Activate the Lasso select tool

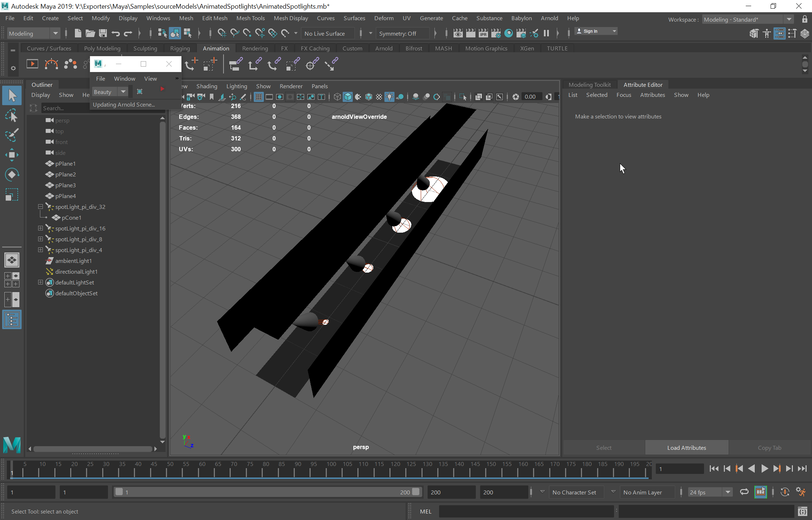click(12, 116)
